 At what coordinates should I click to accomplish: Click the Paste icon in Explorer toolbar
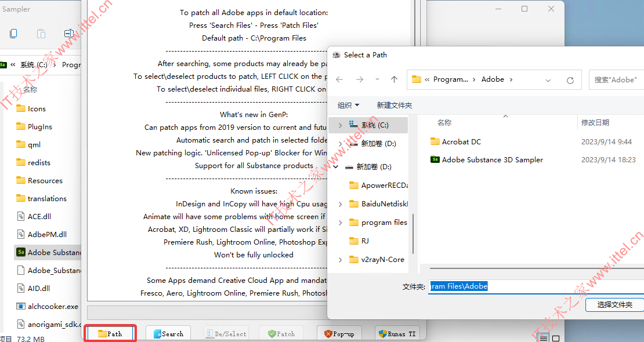point(41,33)
